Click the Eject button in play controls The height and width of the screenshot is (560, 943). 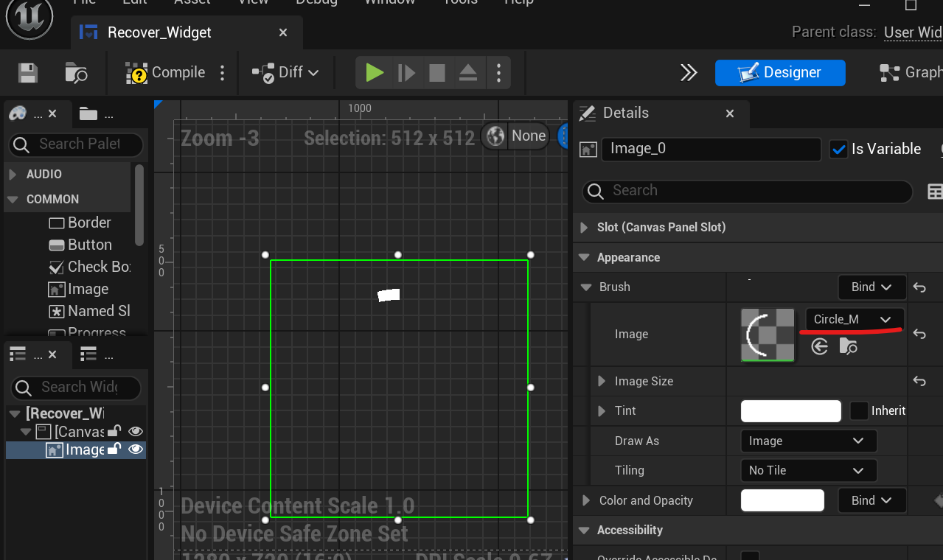pyautogui.click(x=468, y=72)
